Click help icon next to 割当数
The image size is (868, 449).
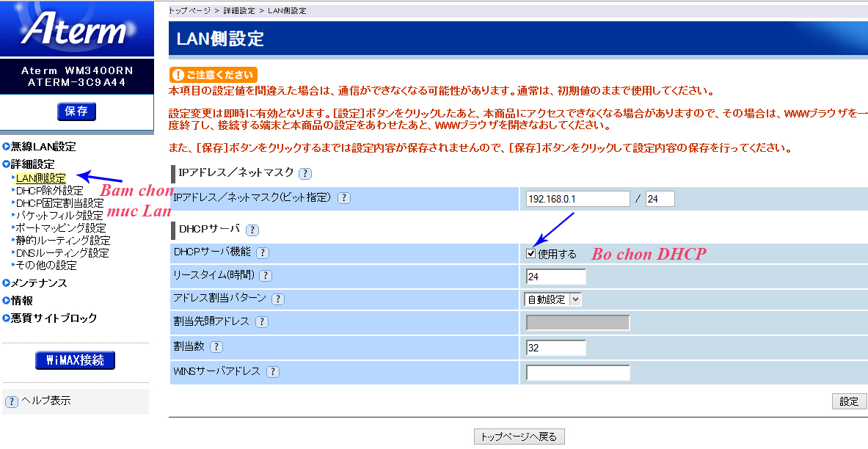[x=216, y=347]
